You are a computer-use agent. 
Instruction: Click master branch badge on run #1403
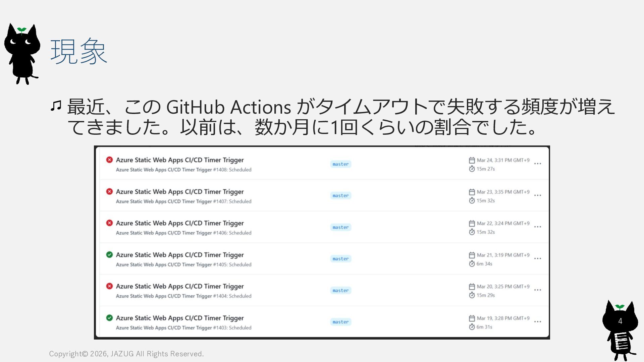tap(340, 322)
